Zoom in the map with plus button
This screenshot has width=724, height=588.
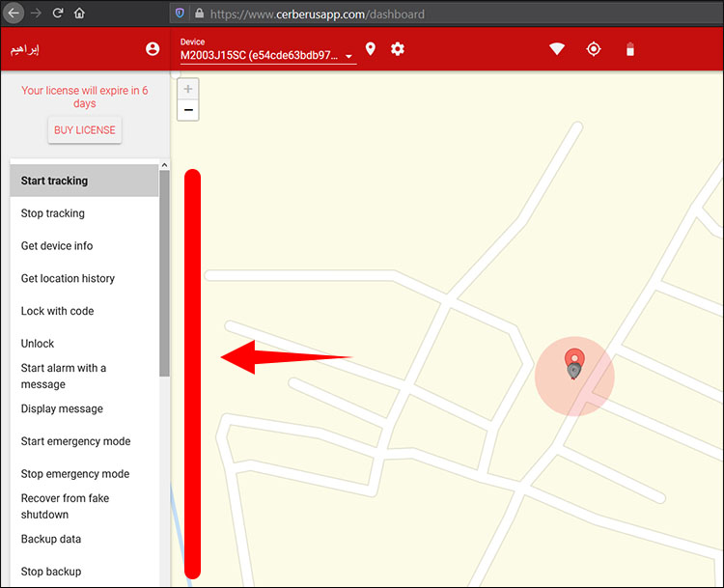[x=188, y=89]
